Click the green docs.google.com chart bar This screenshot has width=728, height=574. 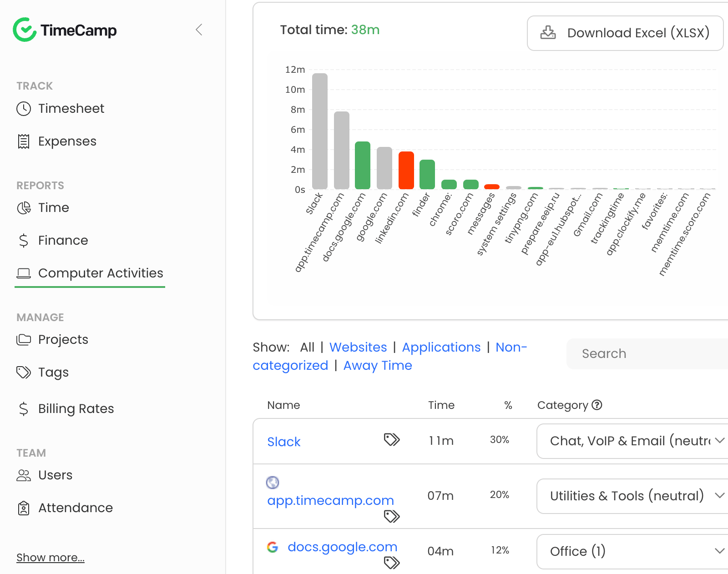click(363, 166)
